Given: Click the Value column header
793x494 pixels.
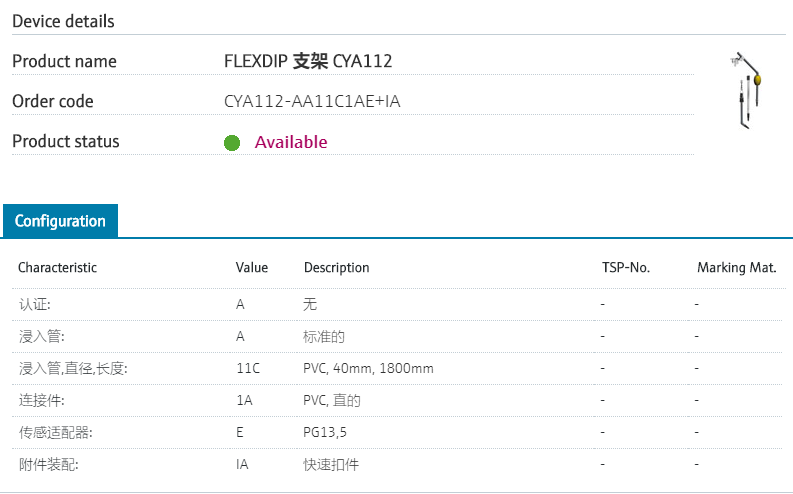Looking at the screenshot, I should tap(252, 267).
